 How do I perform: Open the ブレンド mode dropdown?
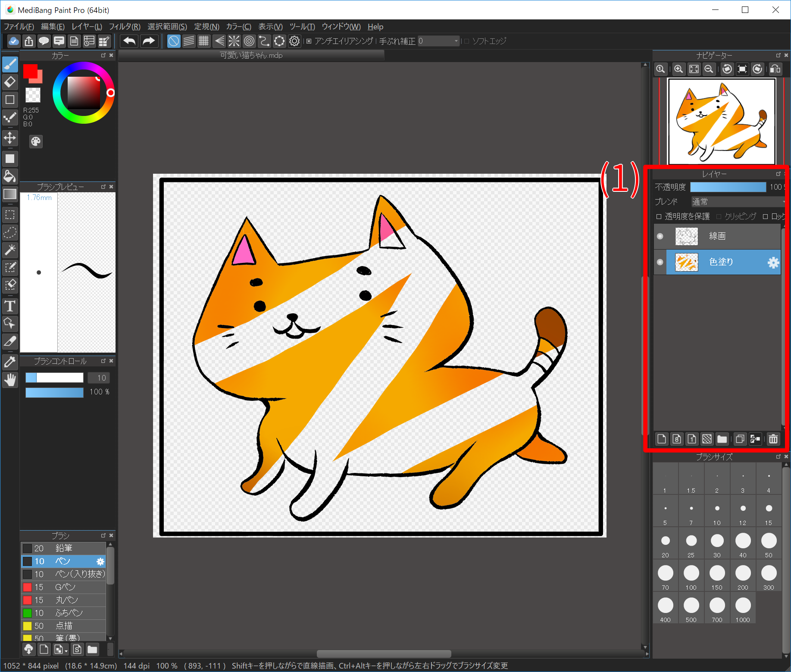(x=738, y=201)
